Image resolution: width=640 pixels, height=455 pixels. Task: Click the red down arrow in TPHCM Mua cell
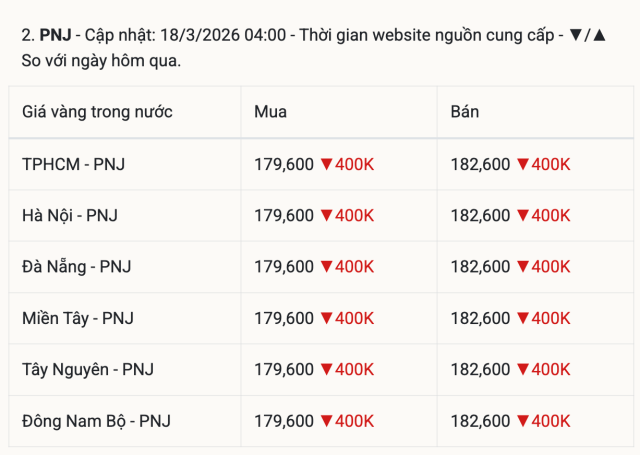[x=326, y=164]
